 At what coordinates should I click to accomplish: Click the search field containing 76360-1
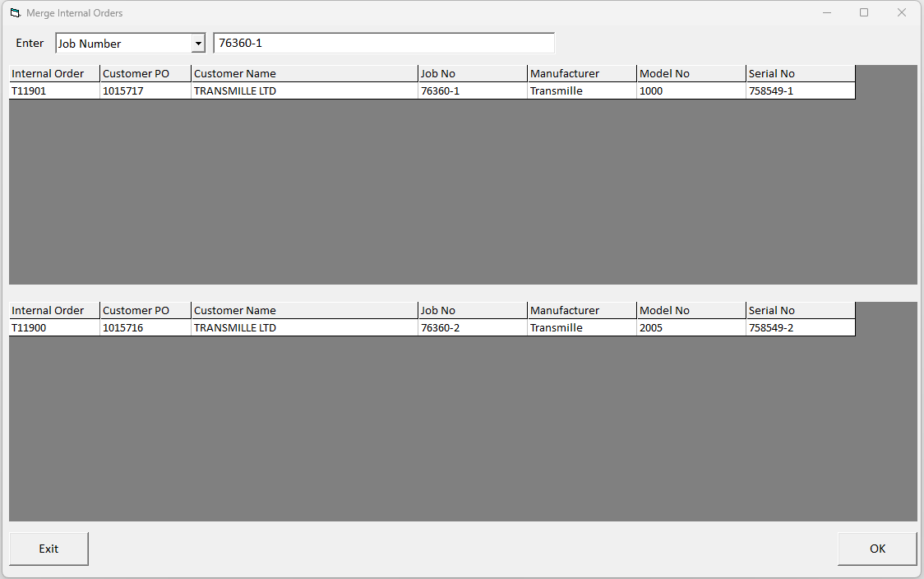[x=384, y=43]
